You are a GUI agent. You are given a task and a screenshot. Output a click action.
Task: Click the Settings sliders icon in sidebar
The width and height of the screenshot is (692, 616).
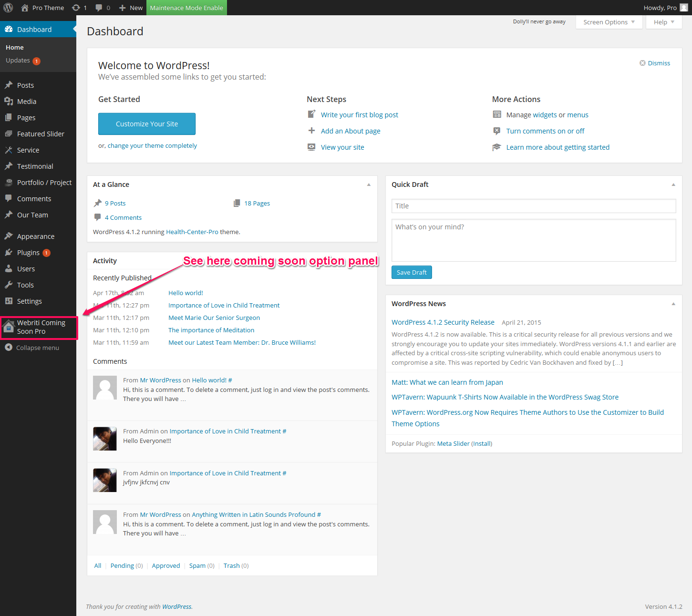9,301
